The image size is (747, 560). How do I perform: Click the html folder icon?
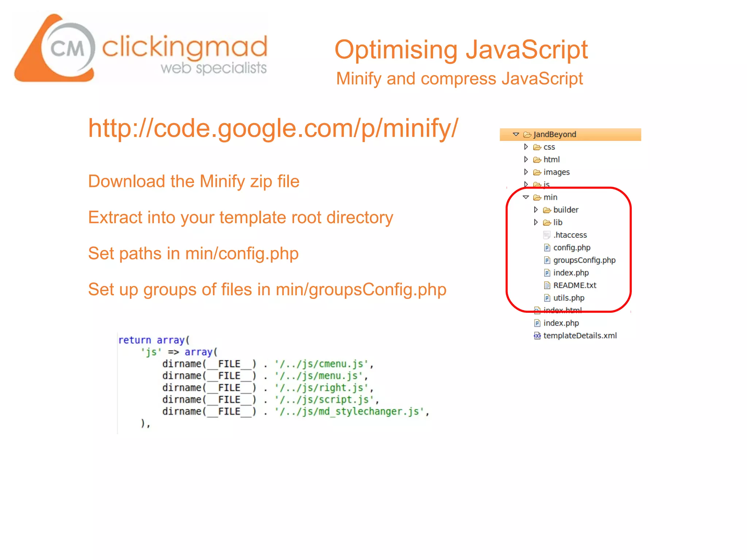[x=537, y=160]
